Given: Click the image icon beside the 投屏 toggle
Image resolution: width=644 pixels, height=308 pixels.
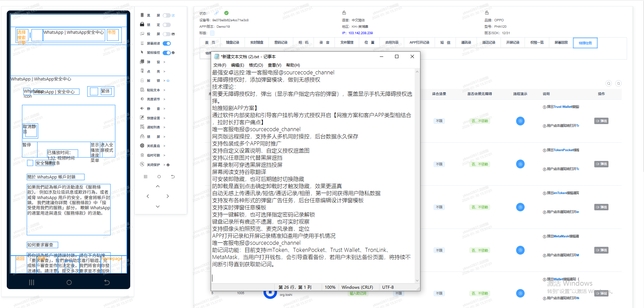Looking at the screenshot, I should click(x=173, y=34).
